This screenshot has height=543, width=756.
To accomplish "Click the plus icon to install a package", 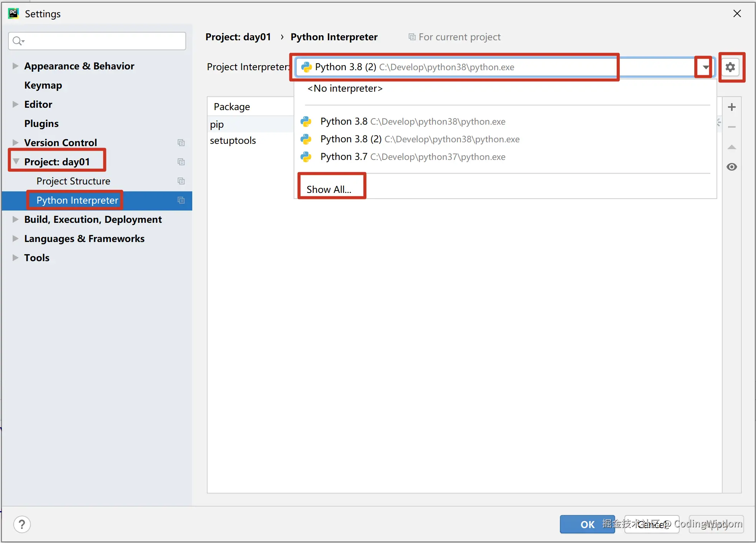I will (x=732, y=107).
